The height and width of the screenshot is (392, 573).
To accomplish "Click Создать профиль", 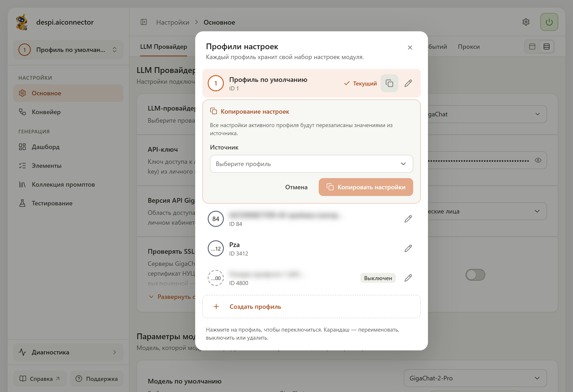I will pos(311,307).
